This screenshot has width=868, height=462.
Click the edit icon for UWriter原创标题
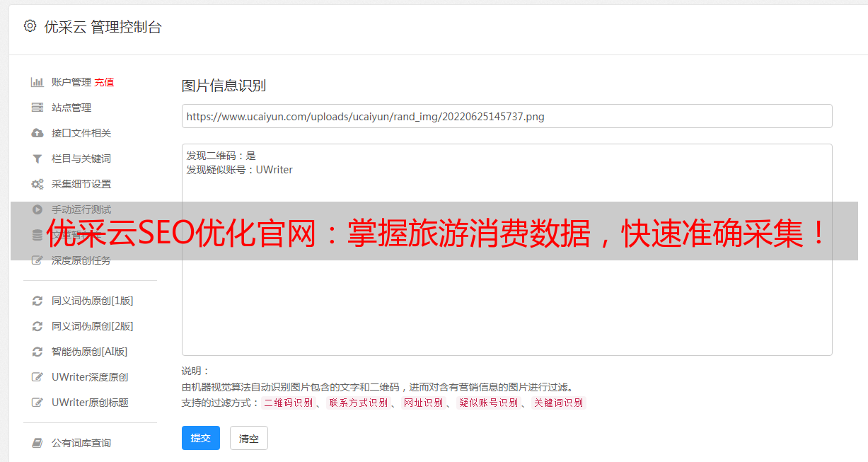[x=37, y=403]
